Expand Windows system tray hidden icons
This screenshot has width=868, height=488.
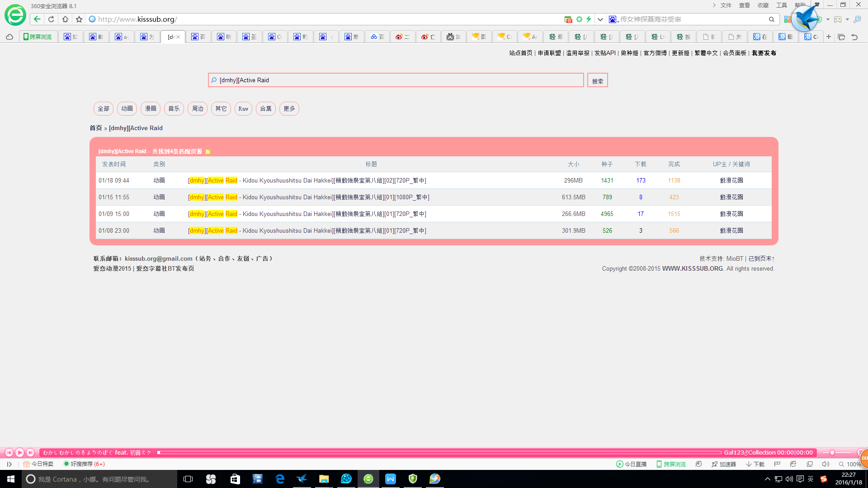[x=767, y=479]
